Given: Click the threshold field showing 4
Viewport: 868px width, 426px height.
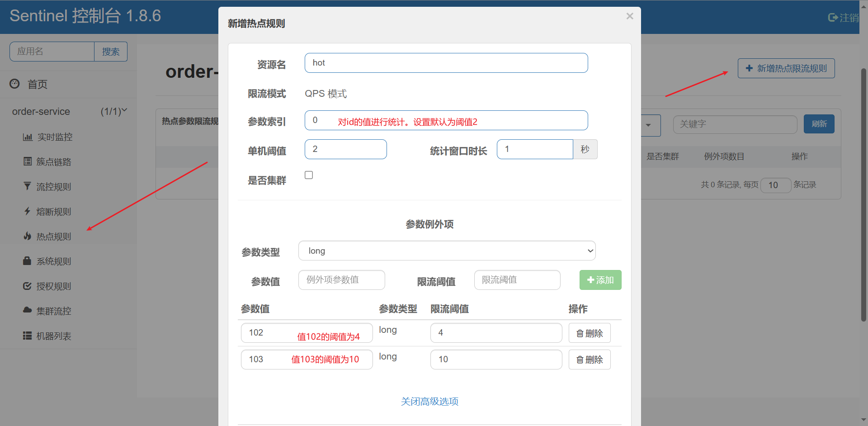Looking at the screenshot, I should (496, 333).
